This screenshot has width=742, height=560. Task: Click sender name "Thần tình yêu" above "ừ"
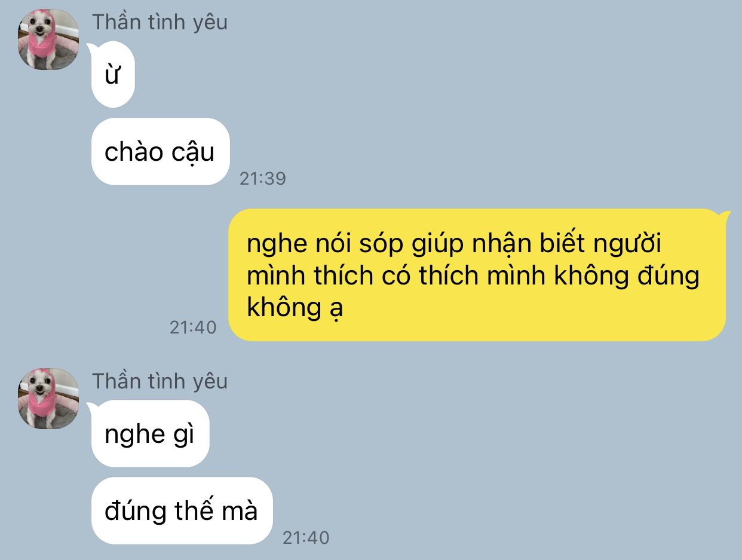(x=160, y=22)
